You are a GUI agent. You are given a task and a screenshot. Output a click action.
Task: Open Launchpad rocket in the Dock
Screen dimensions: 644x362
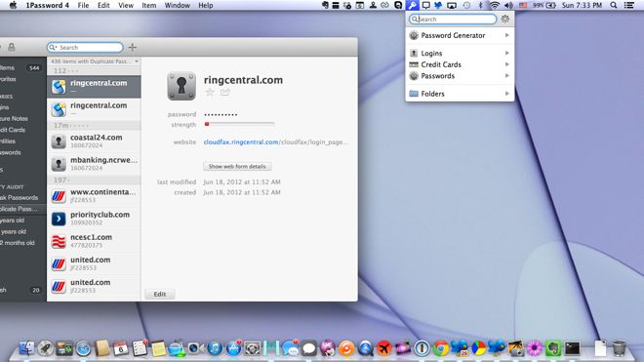pyautogui.click(x=46, y=348)
